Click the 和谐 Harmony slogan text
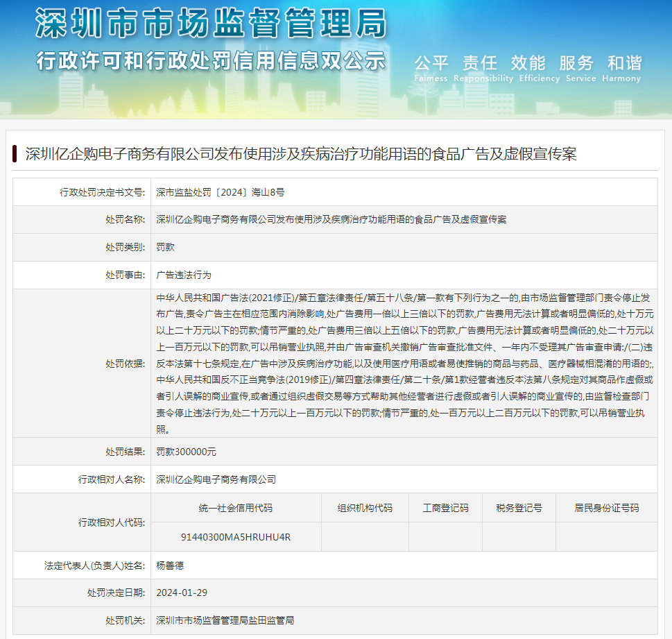This screenshot has height=639, width=672. click(621, 68)
